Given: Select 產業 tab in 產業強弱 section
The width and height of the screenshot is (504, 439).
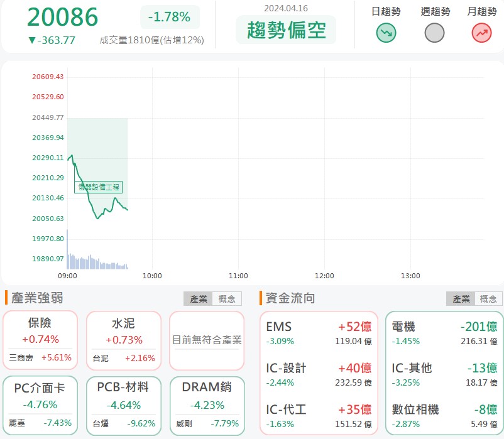Looking at the screenshot, I should point(198,299).
